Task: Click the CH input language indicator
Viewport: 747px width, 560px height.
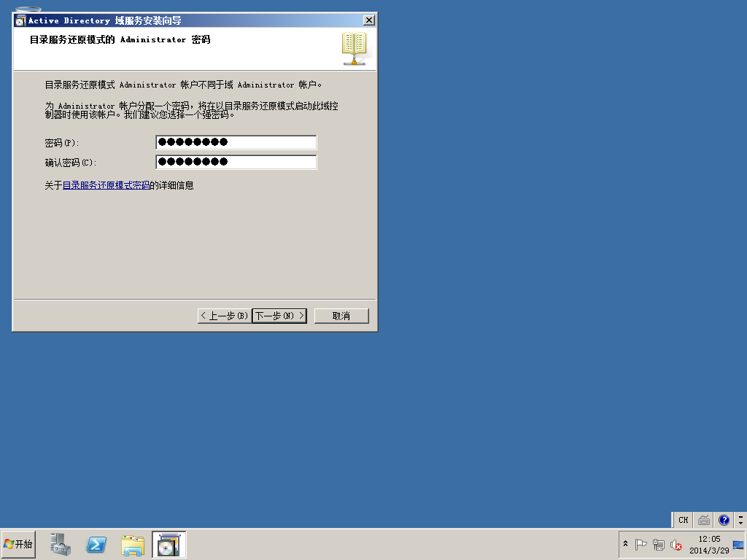Action: [683, 520]
